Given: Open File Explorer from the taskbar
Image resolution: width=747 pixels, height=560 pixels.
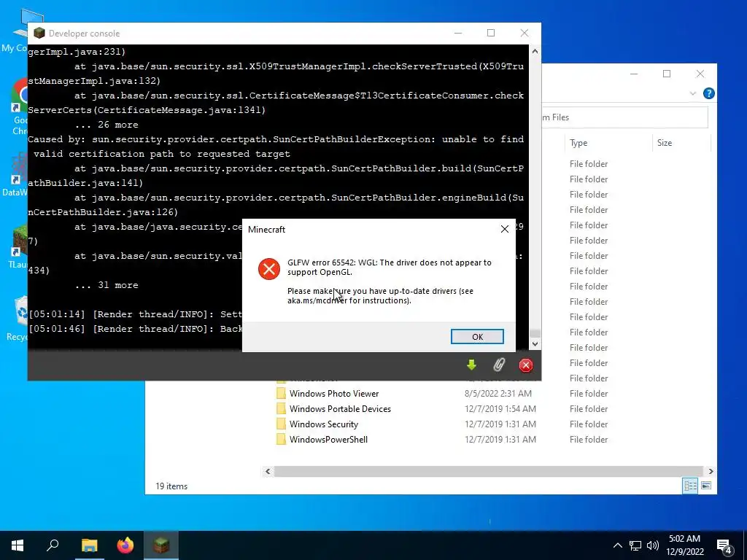Looking at the screenshot, I should pyautogui.click(x=89, y=545).
